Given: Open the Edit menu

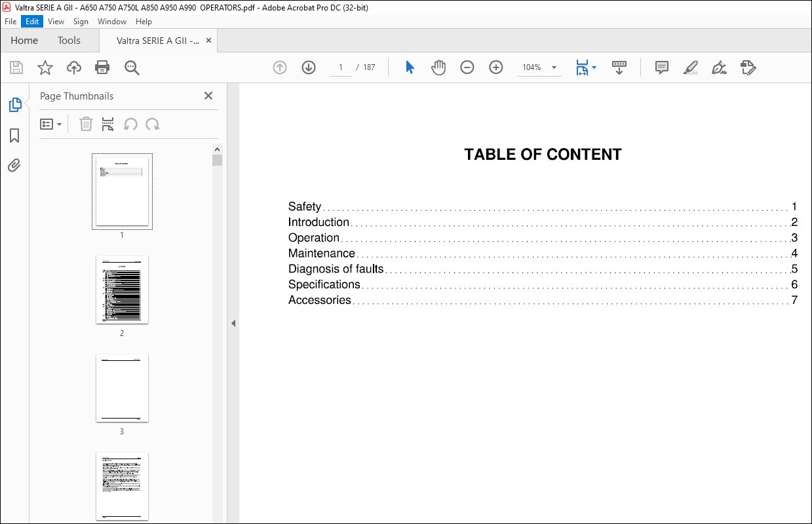Looking at the screenshot, I should (x=32, y=22).
